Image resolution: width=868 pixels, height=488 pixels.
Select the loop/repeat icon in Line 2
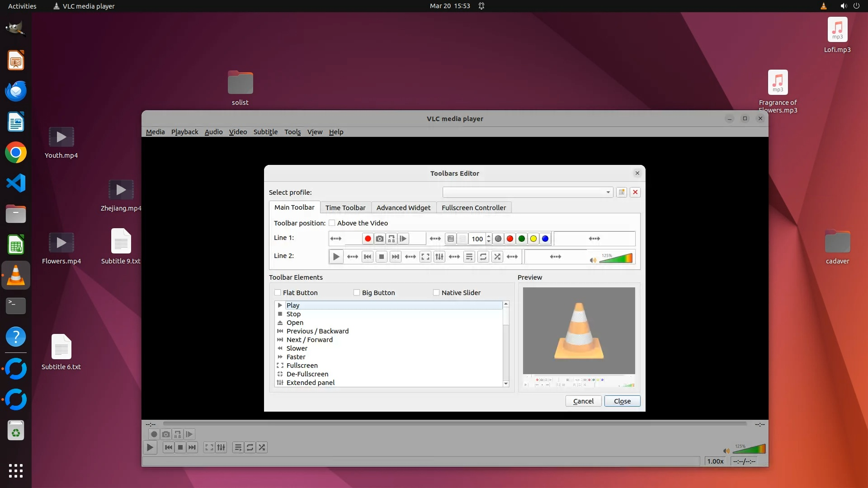coord(483,257)
